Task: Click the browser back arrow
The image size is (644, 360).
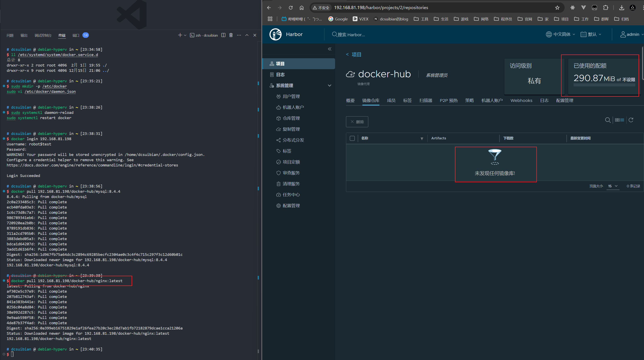Action: pos(269,8)
